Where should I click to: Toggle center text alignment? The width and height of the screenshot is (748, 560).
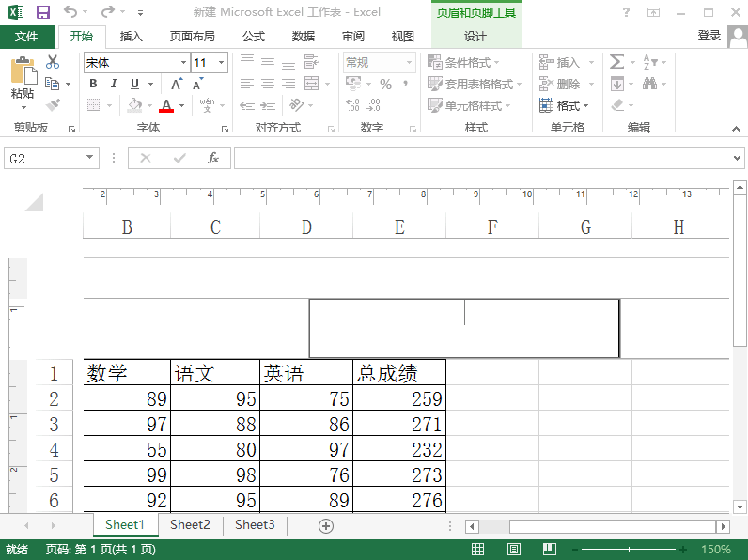(268, 84)
